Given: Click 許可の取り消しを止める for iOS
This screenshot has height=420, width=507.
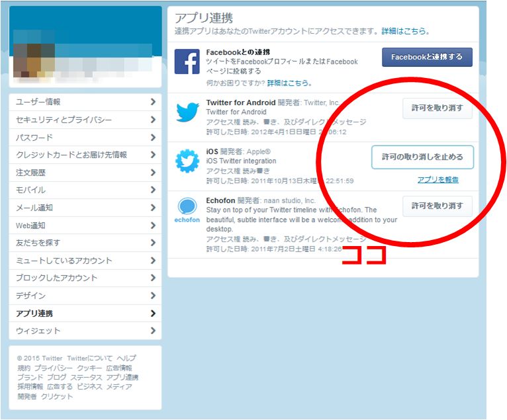Looking at the screenshot, I should pyautogui.click(x=422, y=157).
